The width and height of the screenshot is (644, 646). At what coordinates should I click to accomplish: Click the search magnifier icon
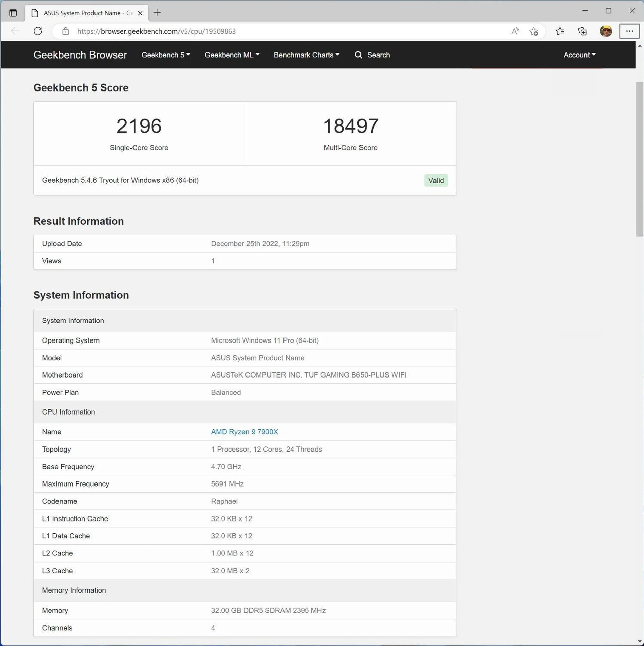pyautogui.click(x=358, y=55)
